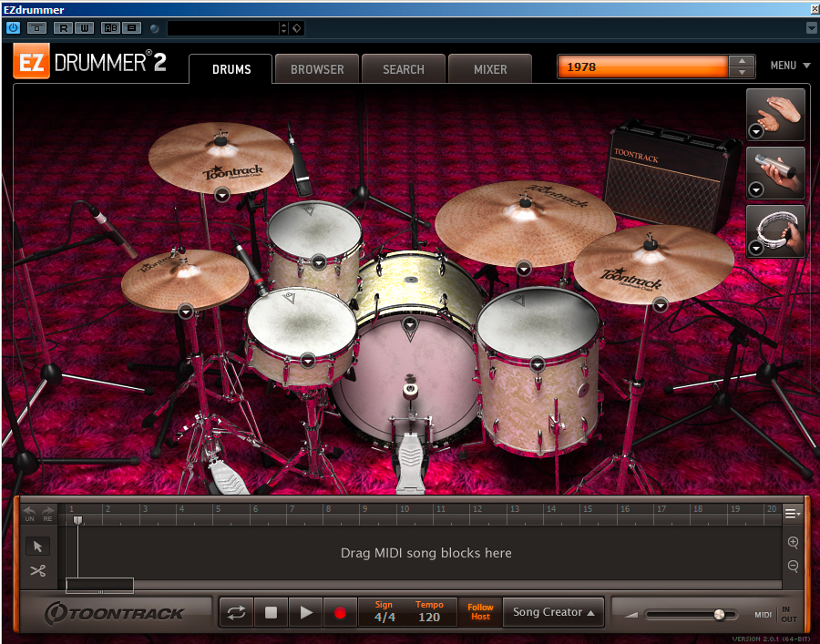The height and width of the screenshot is (644, 820).
Task: Select the arrow pointer tool
Action: (x=37, y=547)
